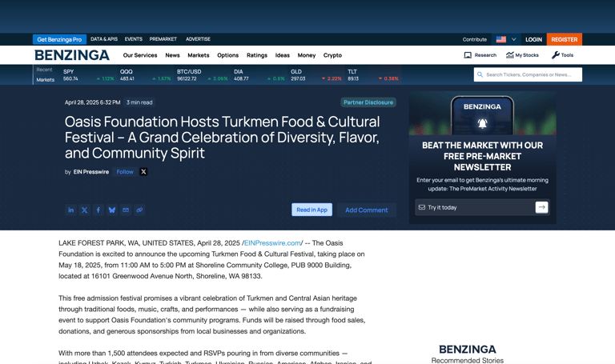The width and height of the screenshot is (615, 364).
Task: Click the My Stocks chart icon
Action: pos(509,55)
